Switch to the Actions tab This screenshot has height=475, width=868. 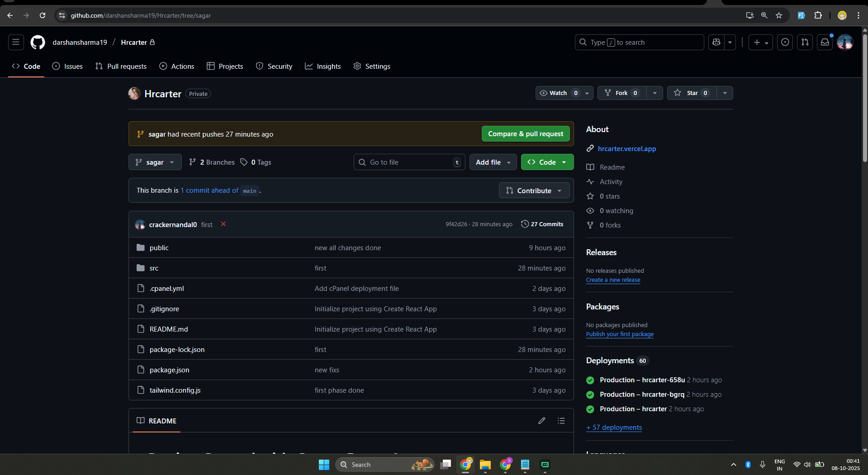[177, 66]
